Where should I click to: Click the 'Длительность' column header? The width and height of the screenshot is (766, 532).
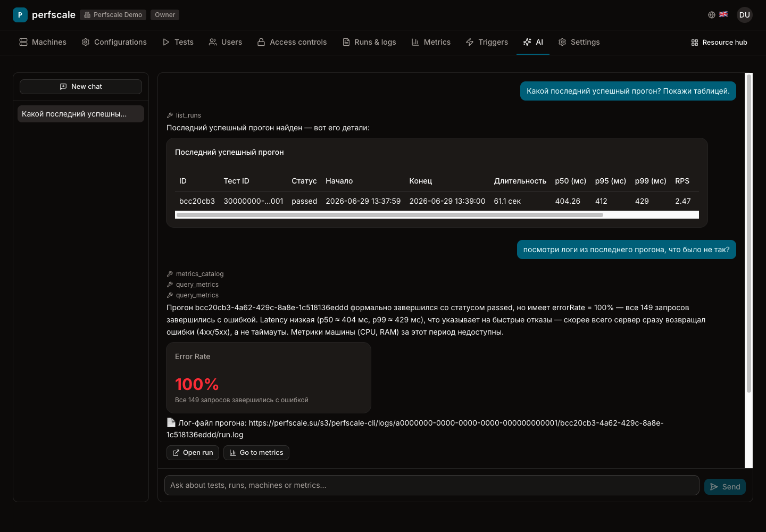point(520,181)
